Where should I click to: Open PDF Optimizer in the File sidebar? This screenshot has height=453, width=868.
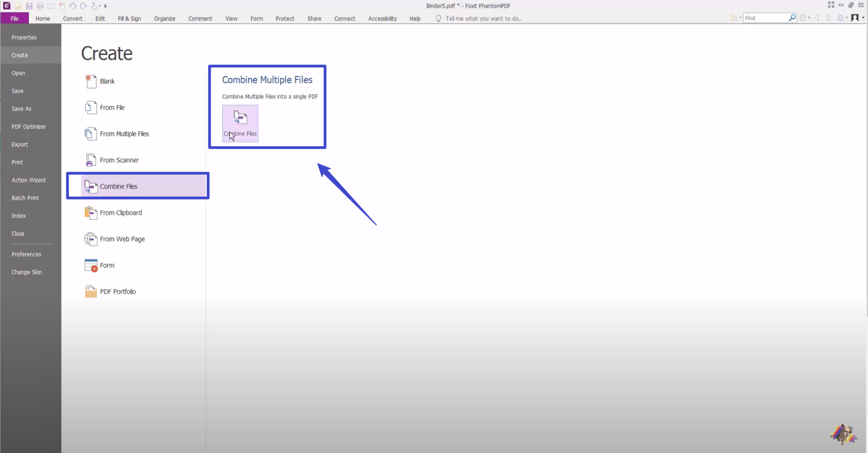pyautogui.click(x=29, y=127)
